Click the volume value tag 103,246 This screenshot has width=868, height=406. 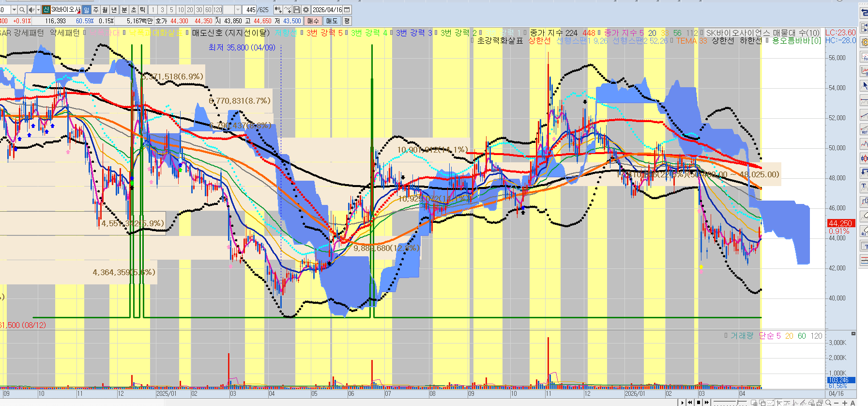pos(841,380)
